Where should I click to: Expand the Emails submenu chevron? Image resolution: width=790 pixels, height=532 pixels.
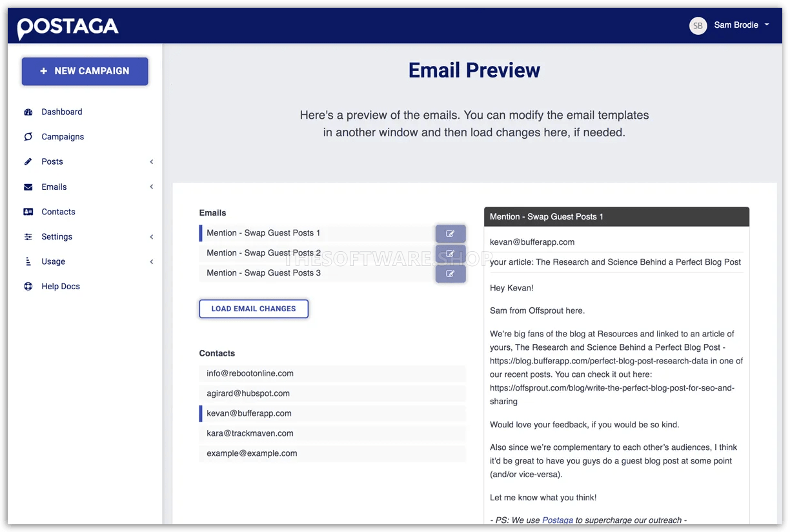(152, 187)
